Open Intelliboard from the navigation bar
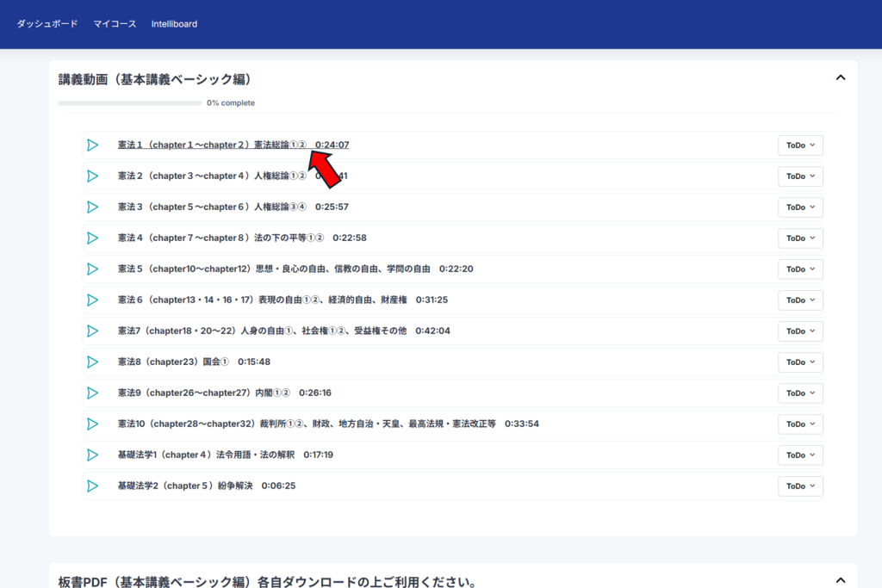The width and height of the screenshot is (882, 588). 174,23
